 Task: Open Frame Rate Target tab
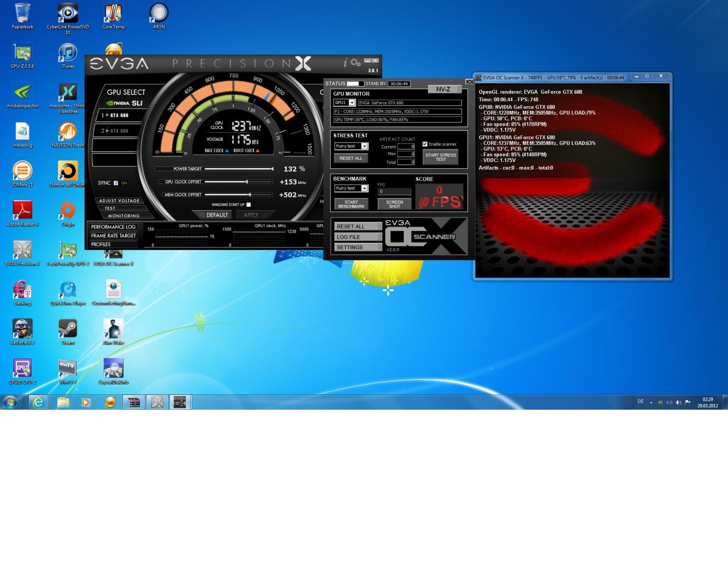click(113, 236)
